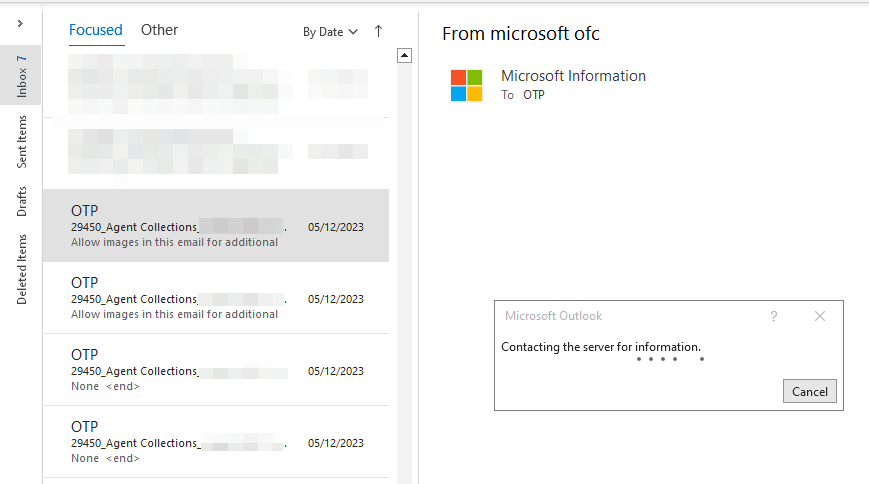
Task: Switch to the Other tab
Action: [x=159, y=30]
